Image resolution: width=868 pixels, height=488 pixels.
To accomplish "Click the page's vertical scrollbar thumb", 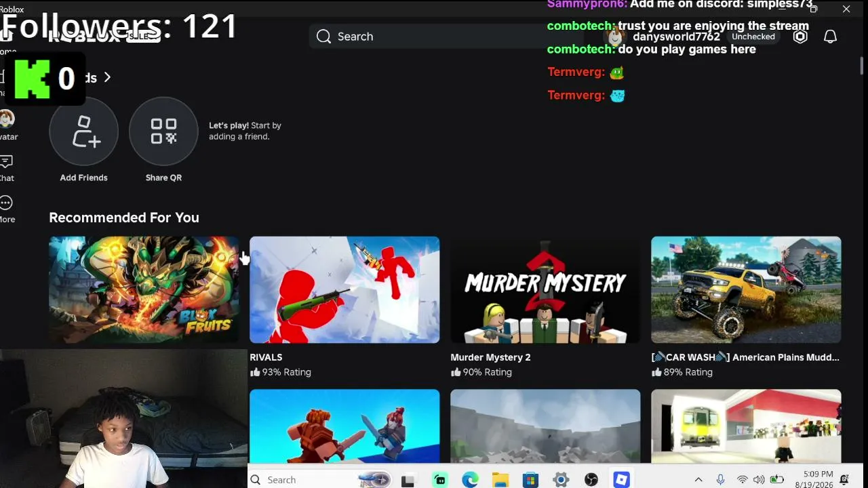I will pos(861,66).
